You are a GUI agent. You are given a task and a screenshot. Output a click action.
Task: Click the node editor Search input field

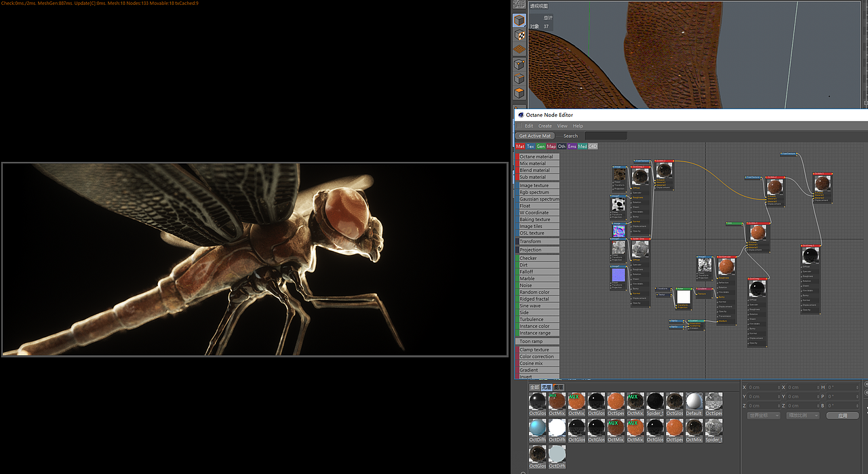(606, 136)
